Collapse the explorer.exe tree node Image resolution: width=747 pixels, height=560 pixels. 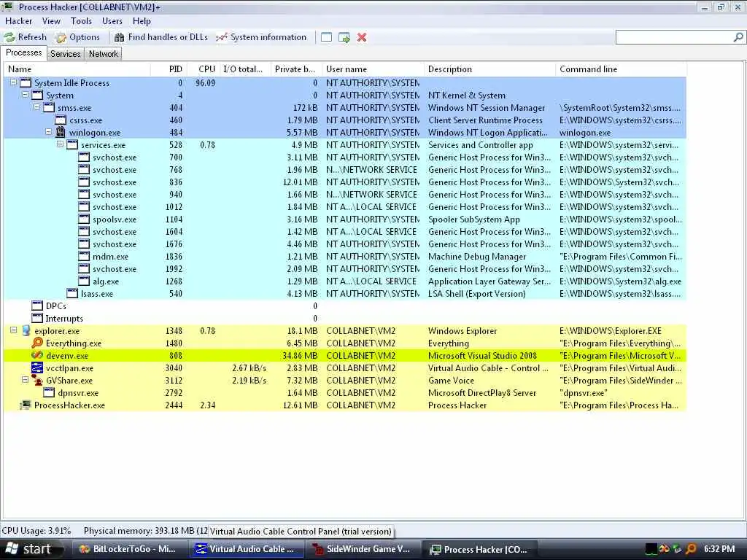click(x=14, y=330)
